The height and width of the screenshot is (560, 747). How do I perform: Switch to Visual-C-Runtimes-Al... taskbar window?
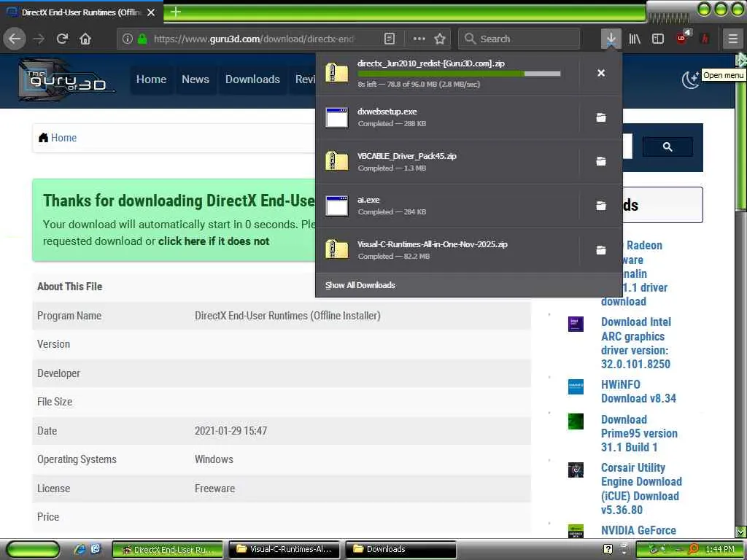(284, 550)
